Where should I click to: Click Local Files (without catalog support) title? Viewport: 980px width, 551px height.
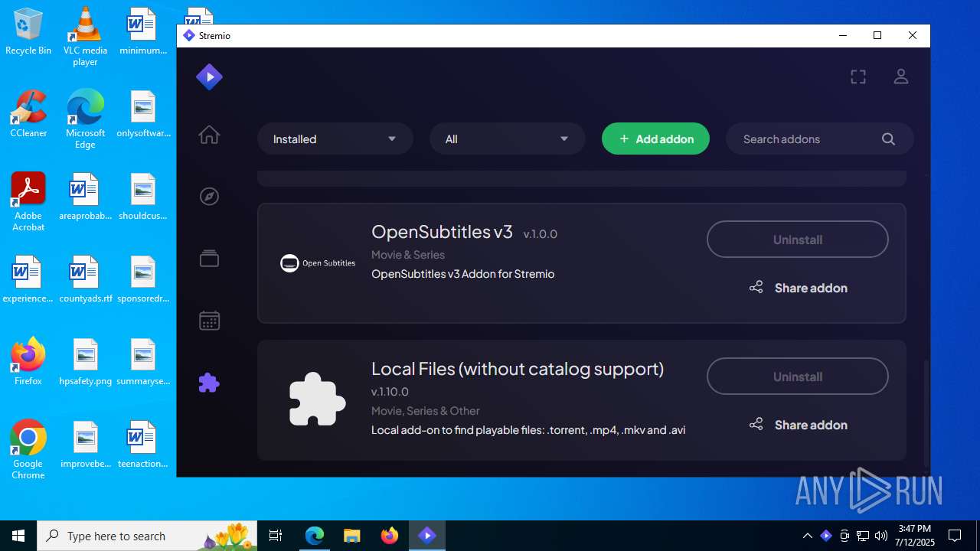pos(518,369)
